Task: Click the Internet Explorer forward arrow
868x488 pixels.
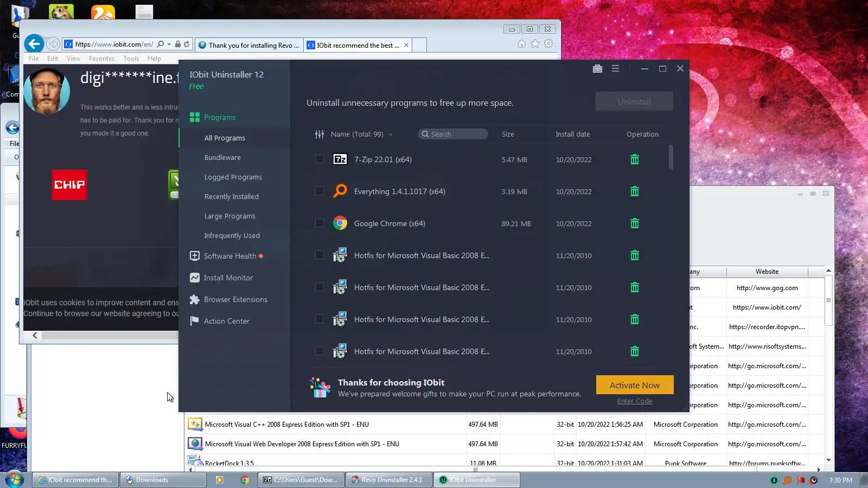Action: (53, 44)
